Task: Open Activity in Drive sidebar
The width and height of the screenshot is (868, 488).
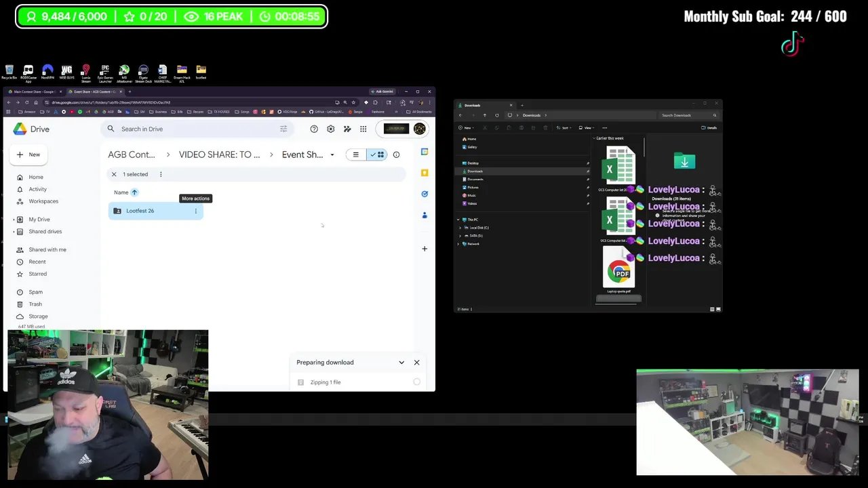Action: pyautogui.click(x=37, y=189)
